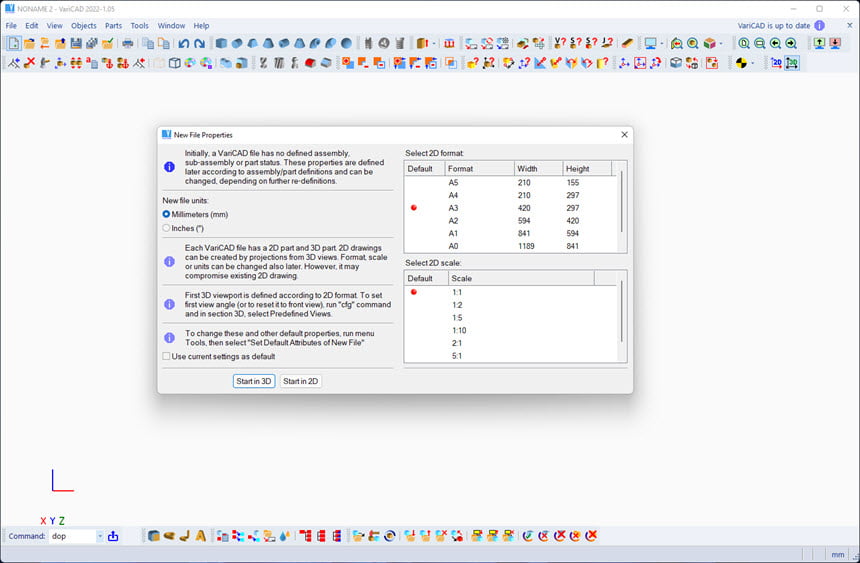
Task: Expand the colored cube view dropdown arrow
Action: 721,43
